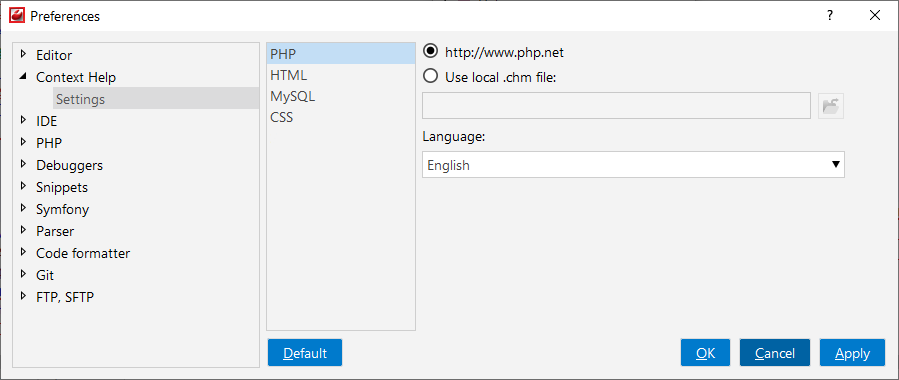Collapse the Context Help tree node
Image resolution: width=899 pixels, height=380 pixels.
point(23,76)
